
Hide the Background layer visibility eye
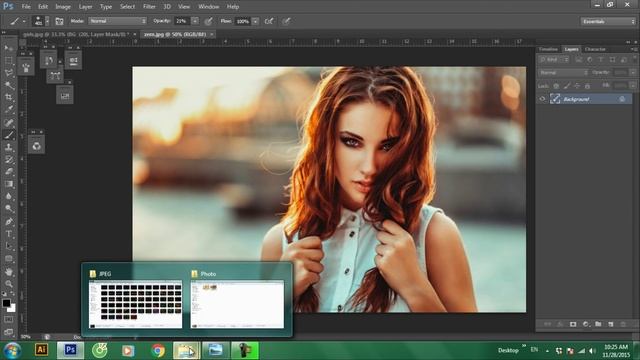click(542, 99)
